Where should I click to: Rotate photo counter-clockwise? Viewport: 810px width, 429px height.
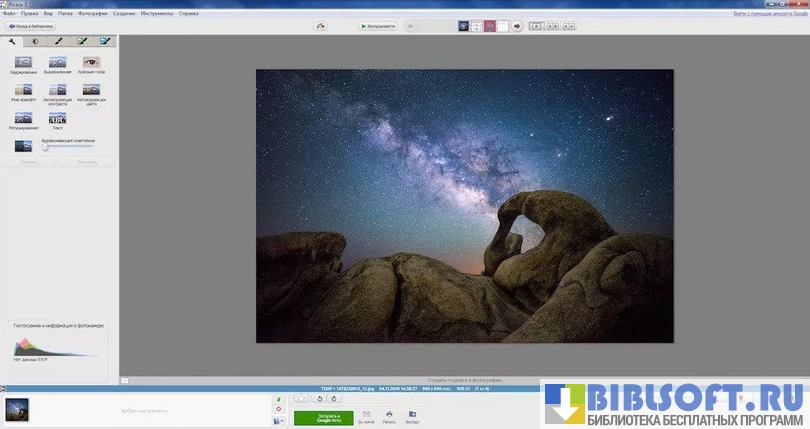[x=319, y=399]
